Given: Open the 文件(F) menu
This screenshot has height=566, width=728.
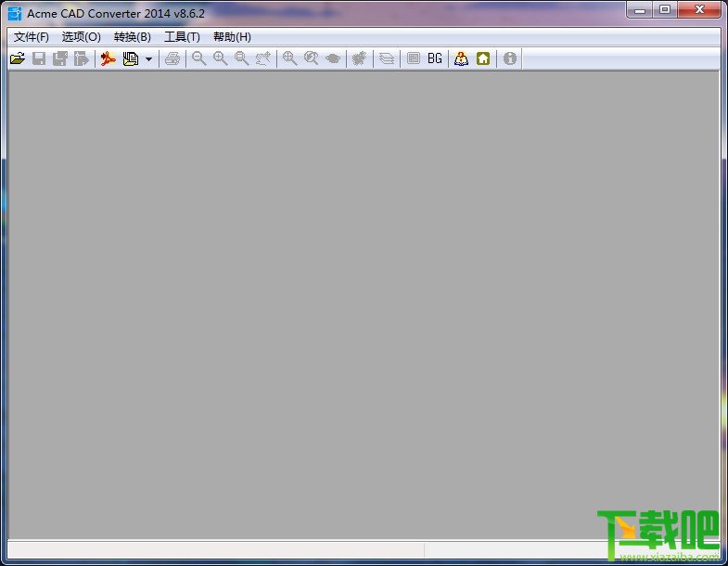Looking at the screenshot, I should (32, 37).
